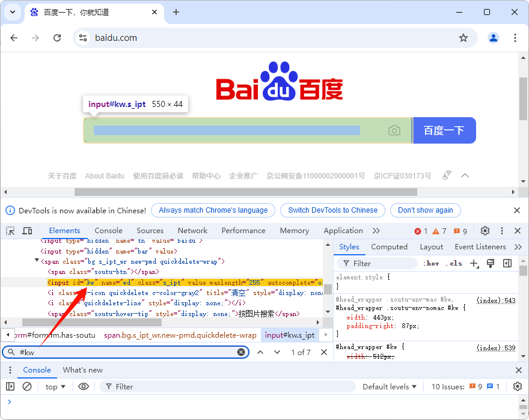The width and height of the screenshot is (529, 420).
Task: Open the Layout pane tab
Action: click(x=431, y=247)
